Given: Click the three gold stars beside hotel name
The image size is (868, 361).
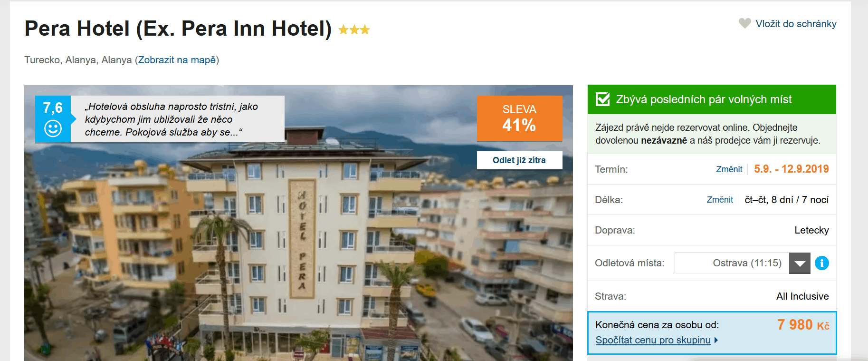Looking at the screenshot, I should (353, 29).
